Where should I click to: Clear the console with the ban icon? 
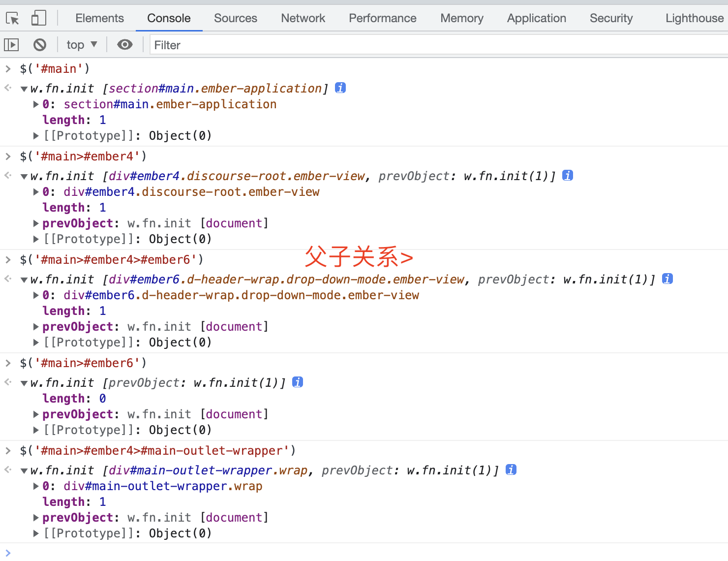(40, 45)
